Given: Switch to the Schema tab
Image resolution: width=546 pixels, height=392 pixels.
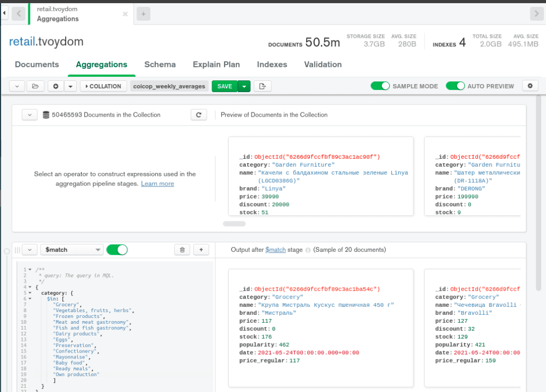Looking at the screenshot, I should coord(160,64).
